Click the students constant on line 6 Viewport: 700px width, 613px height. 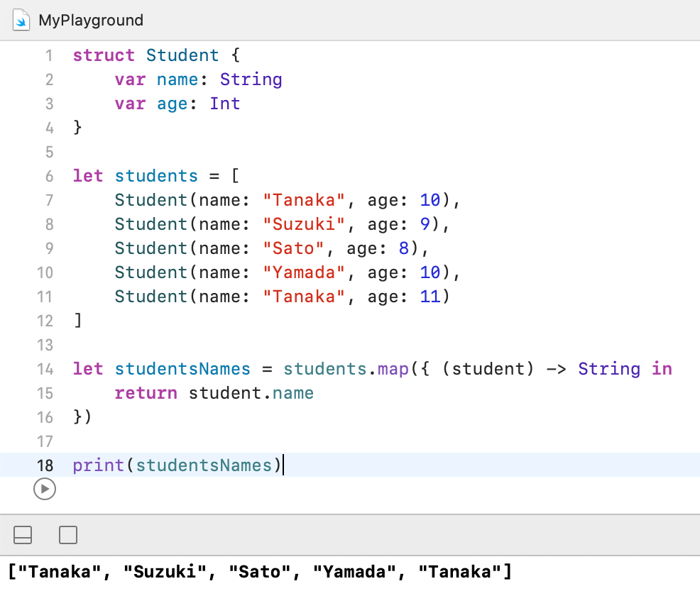tap(156, 176)
